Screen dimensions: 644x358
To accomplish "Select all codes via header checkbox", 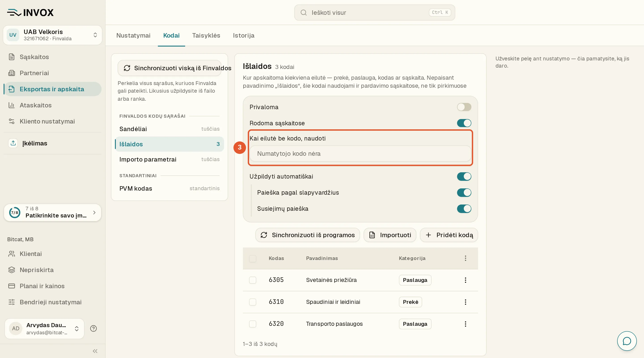I will (252, 258).
